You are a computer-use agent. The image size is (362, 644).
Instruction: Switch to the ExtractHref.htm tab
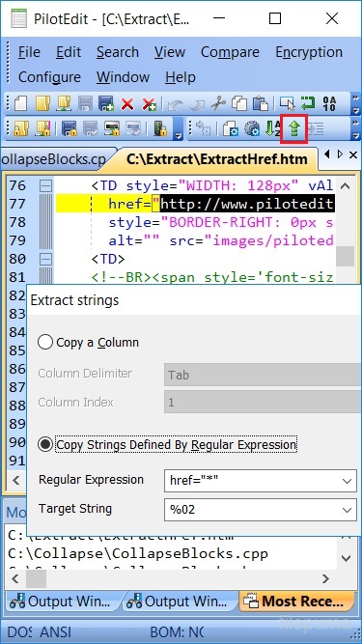coord(217,159)
